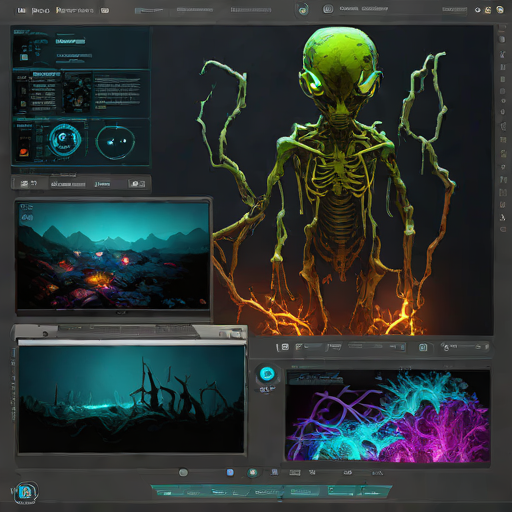Image resolution: width=512 pixels, height=512 pixels.
Task: Click the highlighted cyan field in the upper-left panel
Action: click(x=70, y=41)
